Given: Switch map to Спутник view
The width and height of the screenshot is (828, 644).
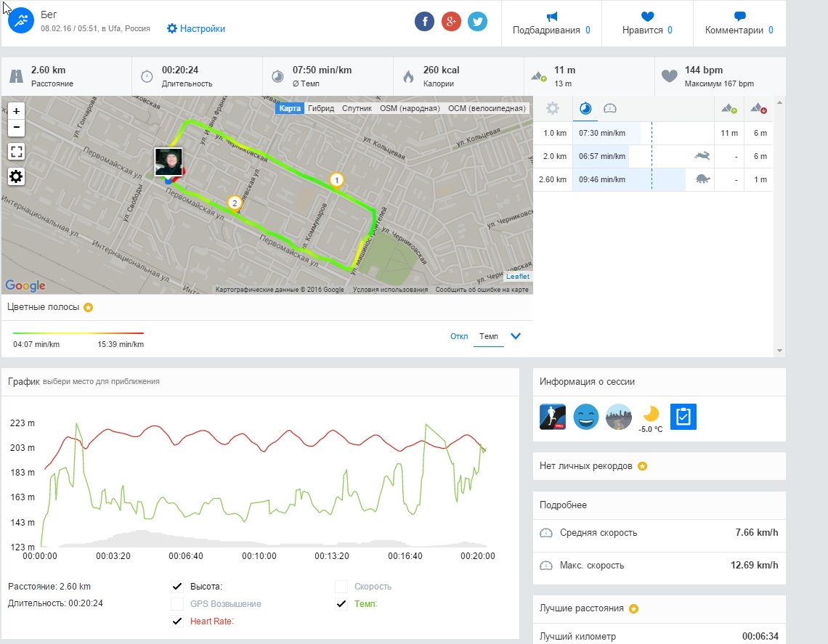Looking at the screenshot, I should tap(356, 108).
